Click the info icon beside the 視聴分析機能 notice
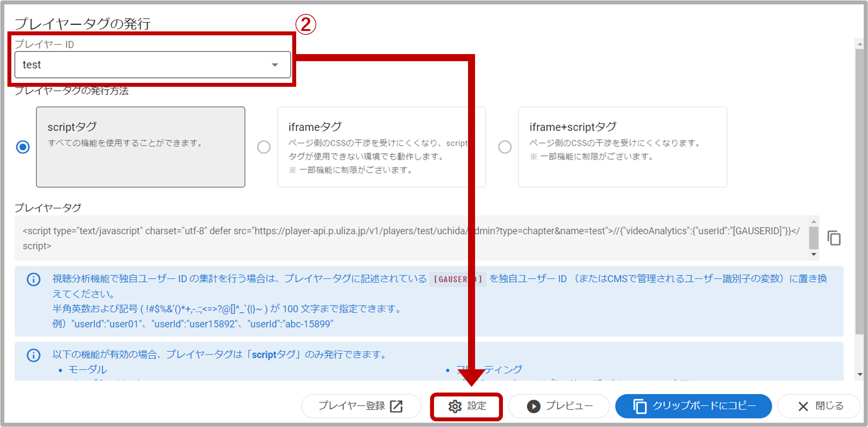Screen dimensions: 868x427 point(34,279)
